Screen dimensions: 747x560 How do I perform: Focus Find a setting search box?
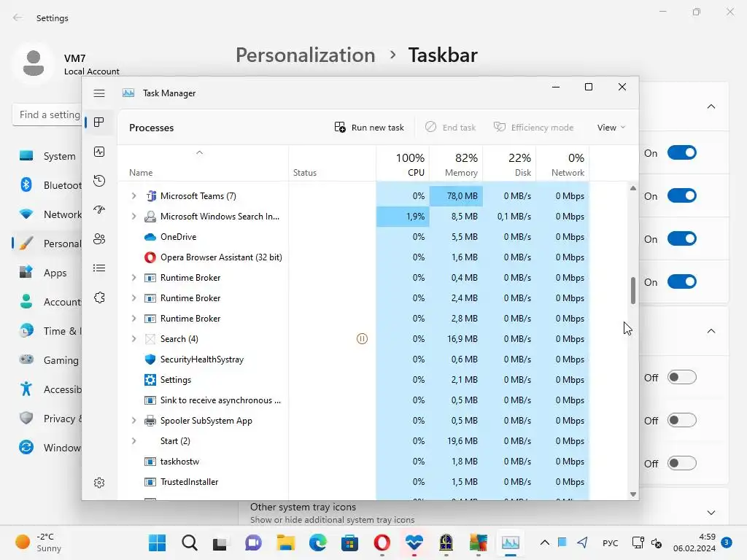click(x=47, y=114)
